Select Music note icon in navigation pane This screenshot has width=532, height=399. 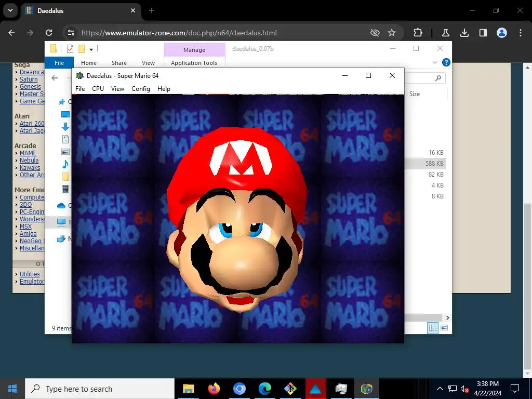point(65,164)
